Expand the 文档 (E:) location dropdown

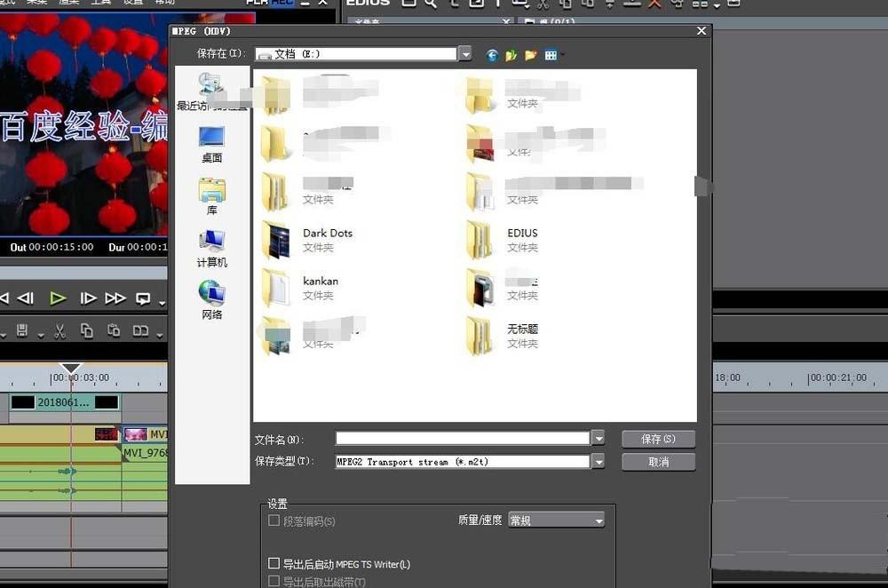[465, 53]
